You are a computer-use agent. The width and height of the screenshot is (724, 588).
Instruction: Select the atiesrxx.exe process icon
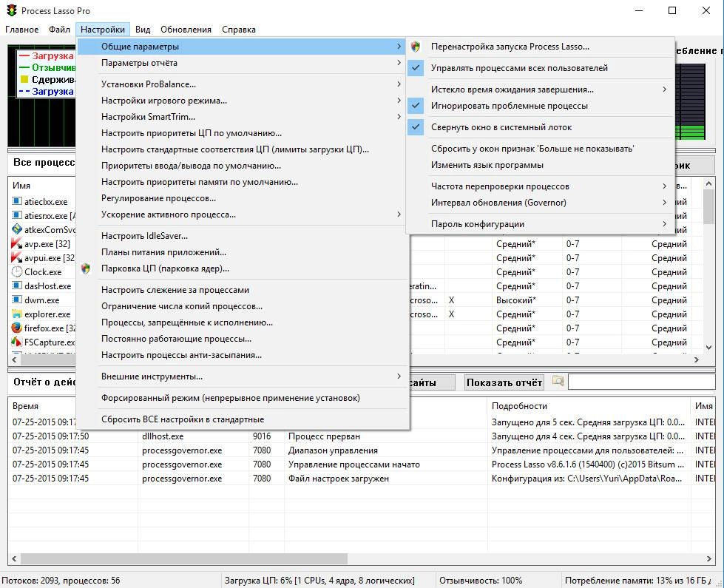click(16, 215)
